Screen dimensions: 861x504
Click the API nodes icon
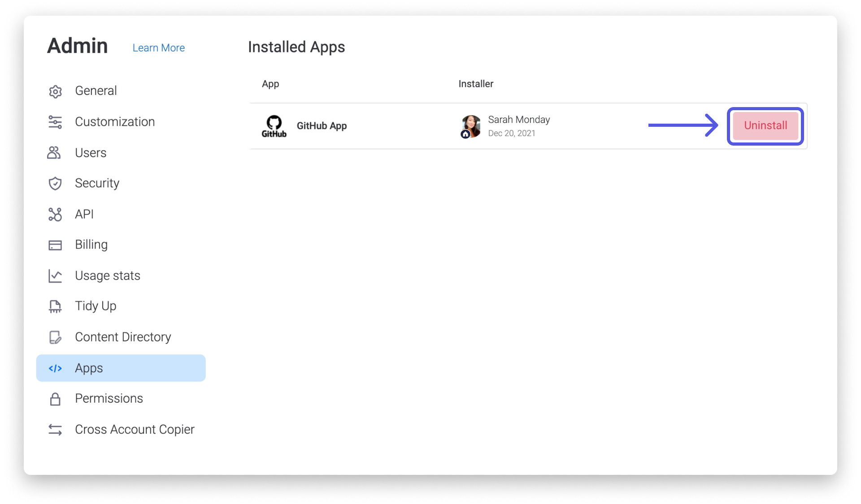pyautogui.click(x=55, y=214)
